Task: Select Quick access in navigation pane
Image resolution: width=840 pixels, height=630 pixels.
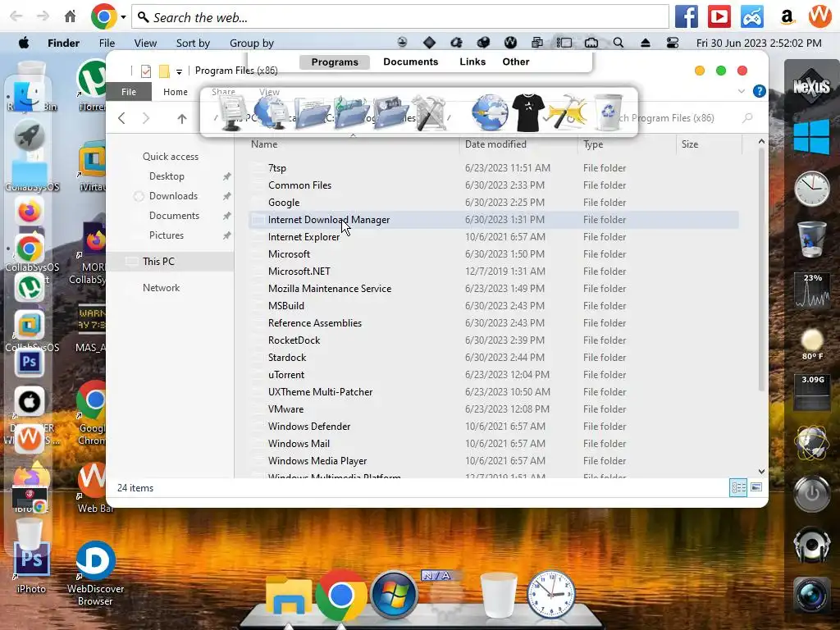Action: tap(171, 157)
